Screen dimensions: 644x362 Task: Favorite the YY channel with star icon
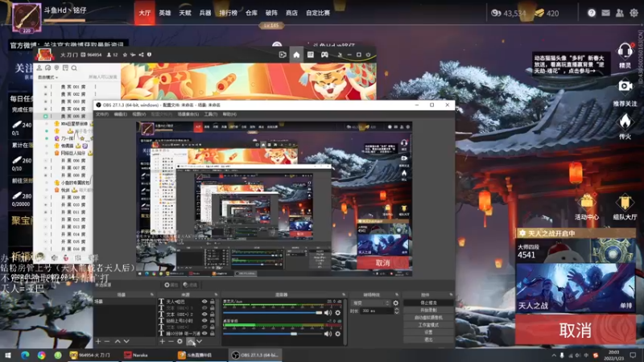tap(125, 55)
